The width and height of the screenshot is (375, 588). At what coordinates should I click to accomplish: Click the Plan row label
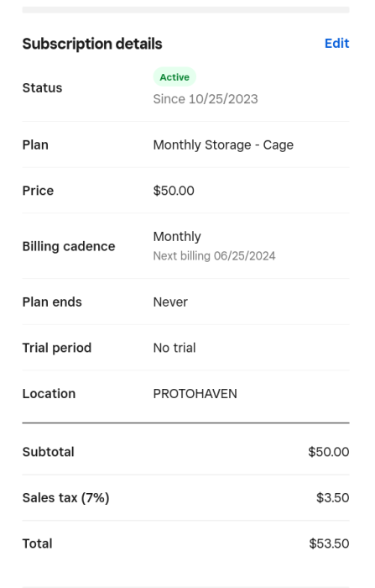(35, 144)
